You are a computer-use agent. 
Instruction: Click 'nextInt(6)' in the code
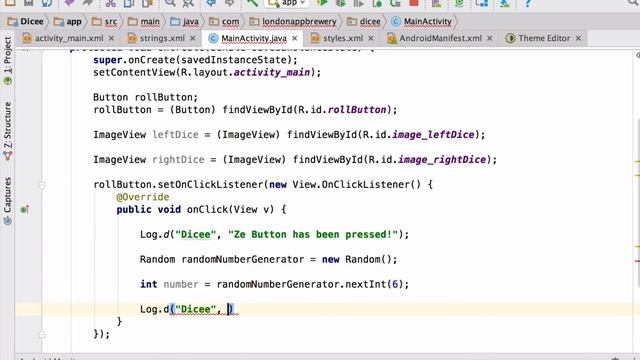pyautogui.click(x=374, y=284)
